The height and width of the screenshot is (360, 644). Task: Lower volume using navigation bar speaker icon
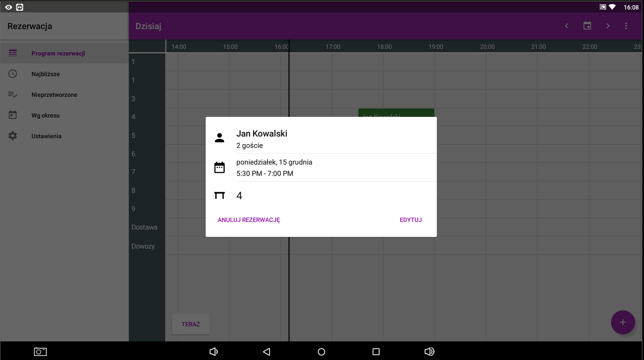coord(213,352)
